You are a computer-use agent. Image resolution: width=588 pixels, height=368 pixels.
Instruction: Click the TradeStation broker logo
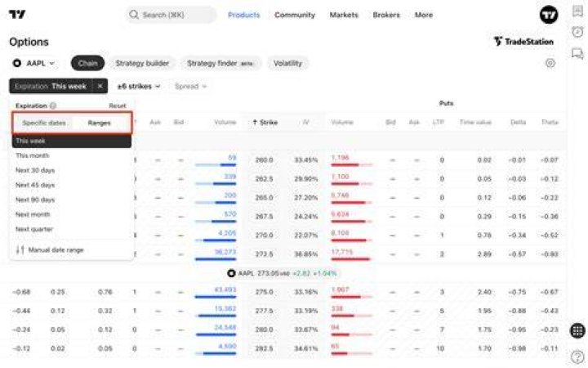pyautogui.click(x=523, y=42)
